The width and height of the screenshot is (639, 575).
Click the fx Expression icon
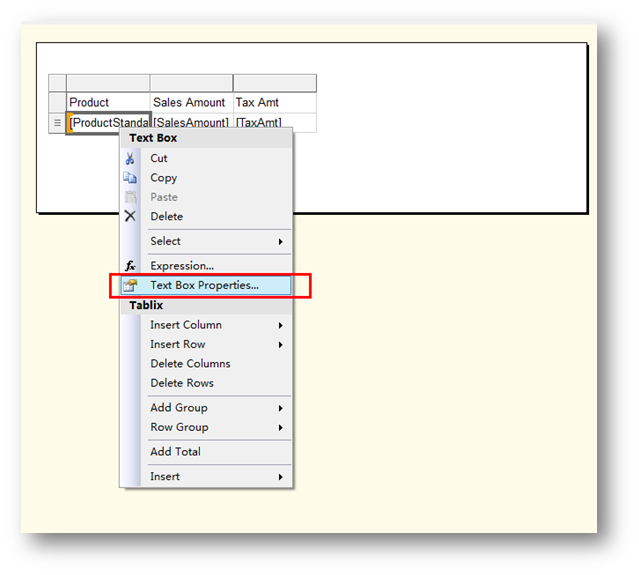[x=130, y=266]
